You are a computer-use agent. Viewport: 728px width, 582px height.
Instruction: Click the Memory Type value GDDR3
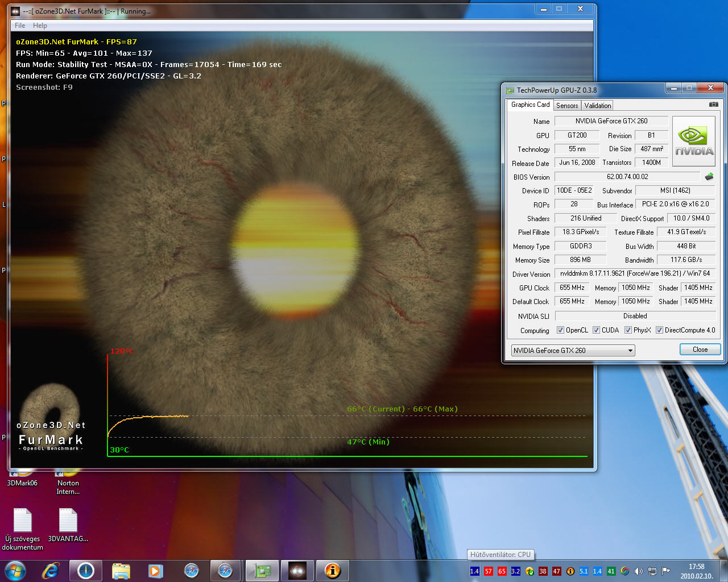click(x=581, y=246)
